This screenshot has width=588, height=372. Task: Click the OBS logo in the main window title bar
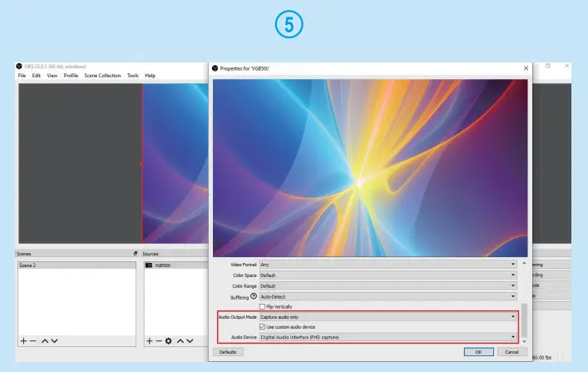click(x=19, y=66)
